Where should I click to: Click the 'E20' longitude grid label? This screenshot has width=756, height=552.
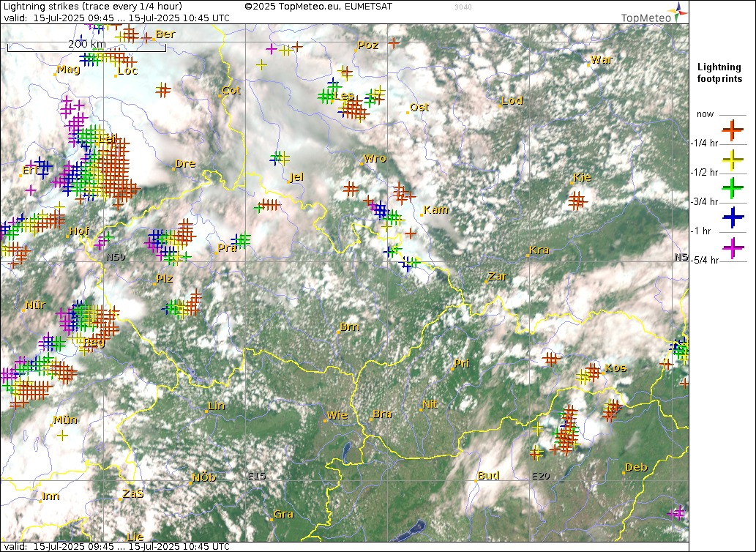pos(541,476)
